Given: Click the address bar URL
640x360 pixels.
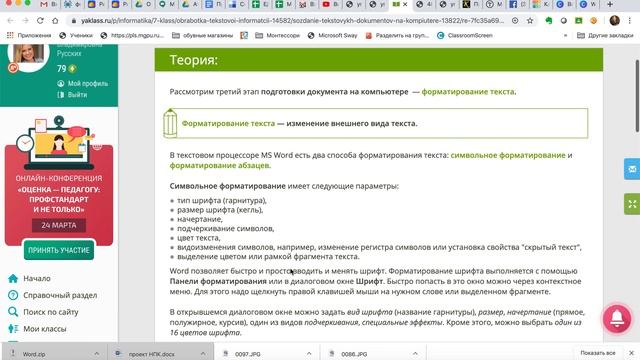Looking at the screenshot, I should coord(292,20).
